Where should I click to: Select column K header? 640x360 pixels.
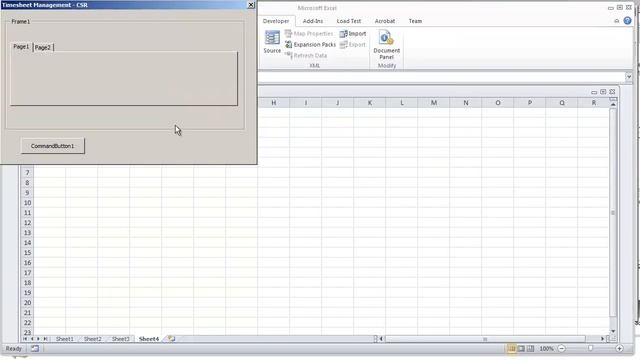pyautogui.click(x=369, y=103)
